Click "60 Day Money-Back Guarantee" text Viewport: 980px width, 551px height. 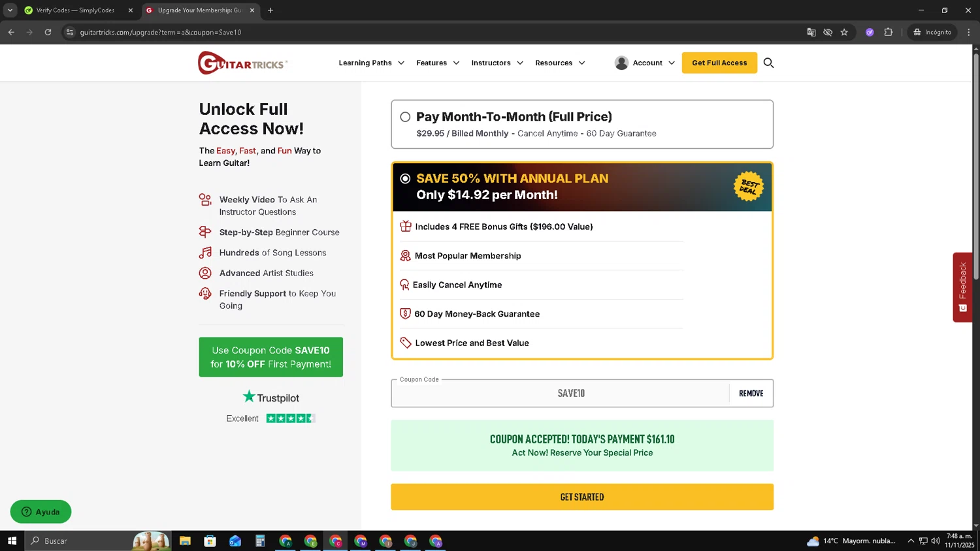(x=477, y=314)
